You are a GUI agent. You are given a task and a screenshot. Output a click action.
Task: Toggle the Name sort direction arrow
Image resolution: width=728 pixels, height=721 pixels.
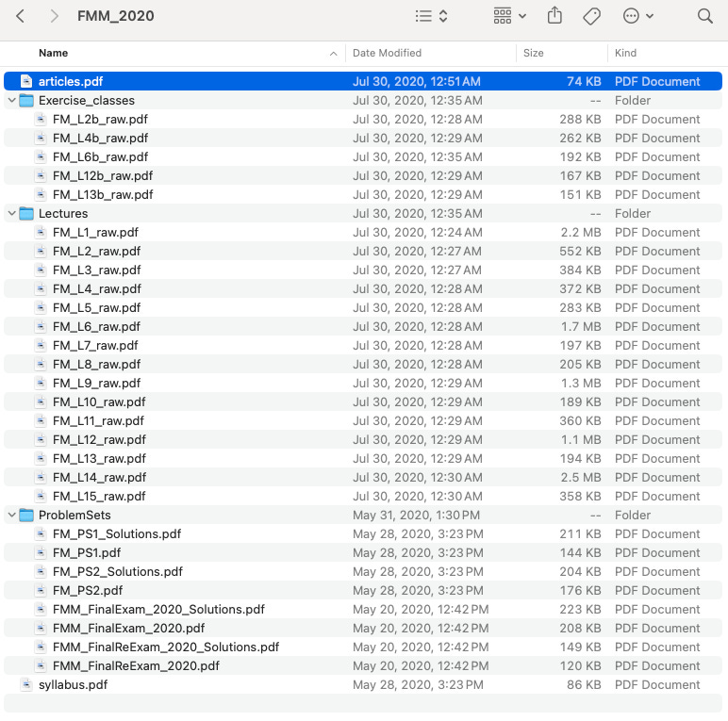pos(334,54)
